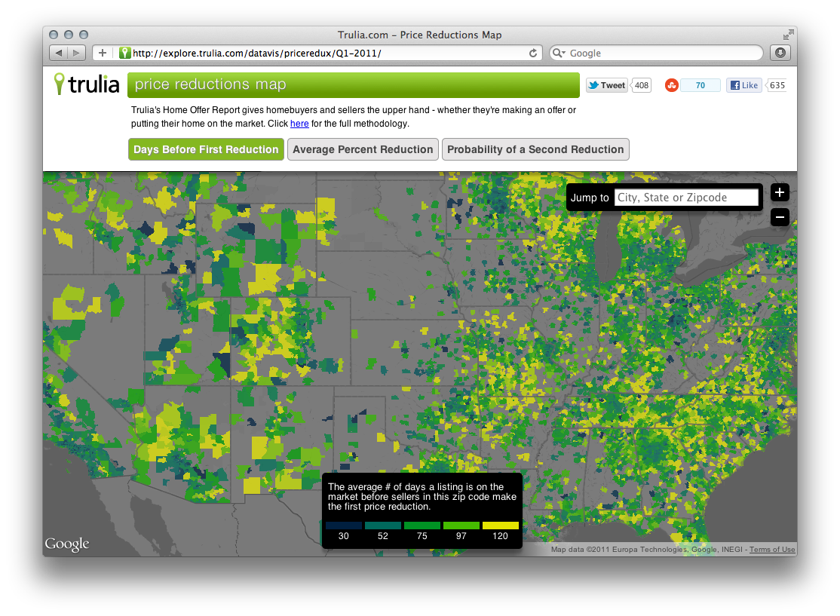Click the Twitter bird on the Tweet button

click(x=592, y=85)
